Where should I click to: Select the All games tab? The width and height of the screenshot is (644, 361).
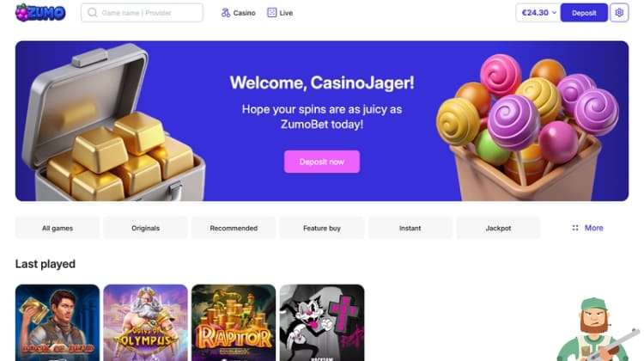tap(58, 228)
